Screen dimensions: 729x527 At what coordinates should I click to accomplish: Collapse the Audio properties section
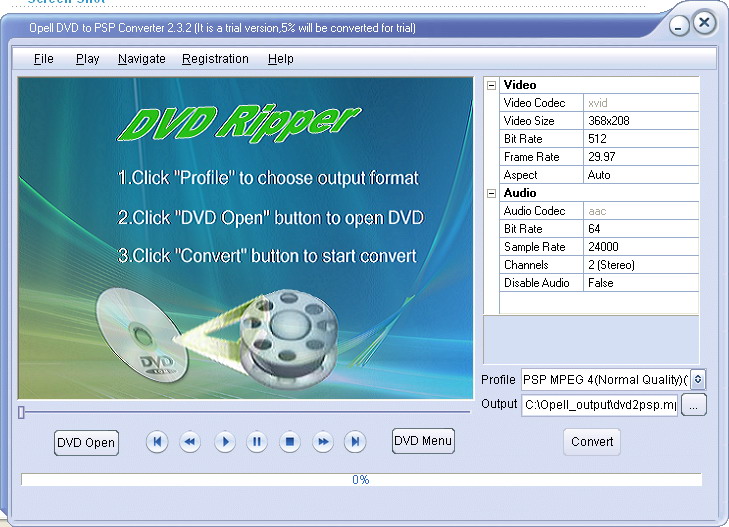pyautogui.click(x=491, y=193)
